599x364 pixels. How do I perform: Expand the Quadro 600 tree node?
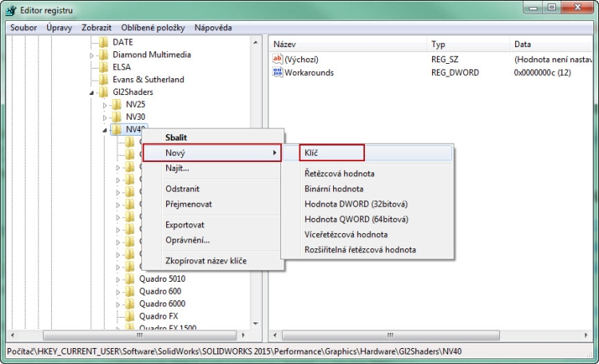pyautogui.click(x=117, y=292)
